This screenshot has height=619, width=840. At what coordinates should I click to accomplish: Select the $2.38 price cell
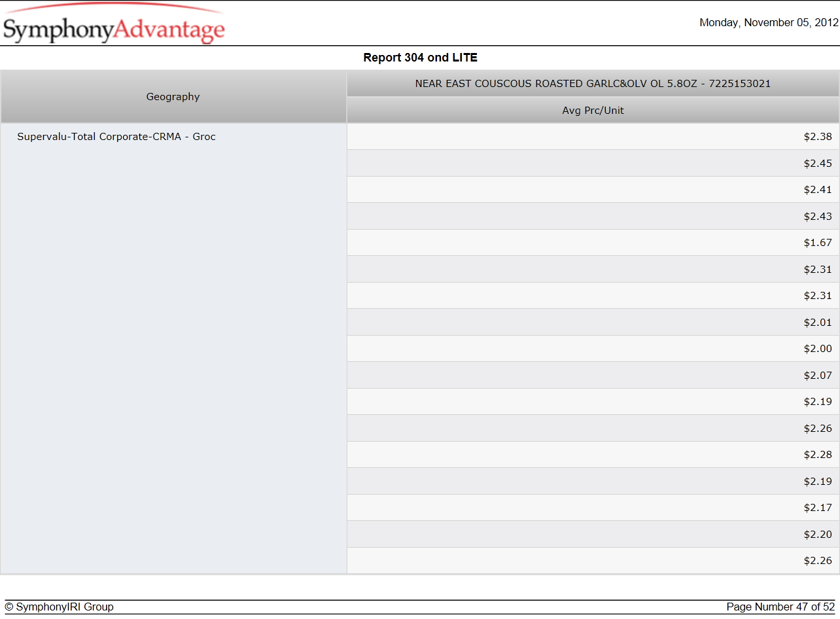click(593, 137)
